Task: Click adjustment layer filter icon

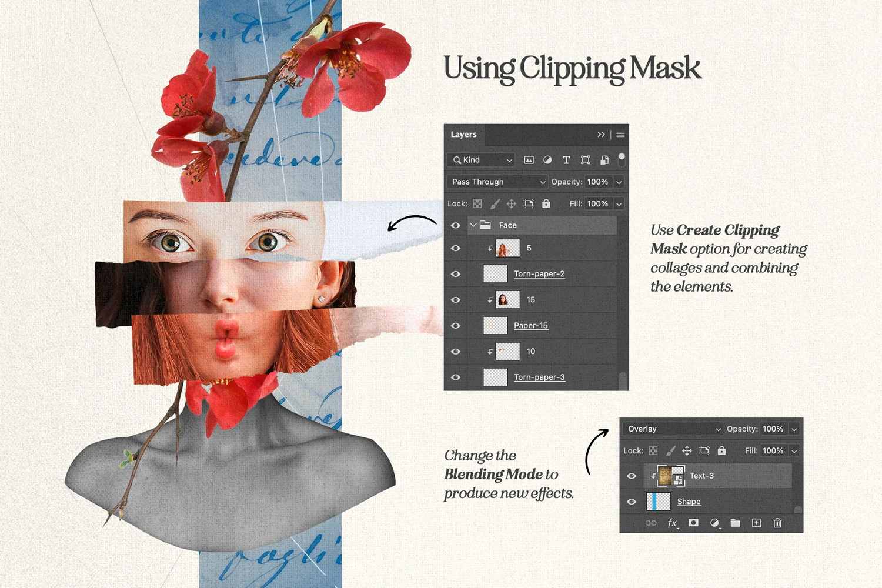Action: pos(547,160)
